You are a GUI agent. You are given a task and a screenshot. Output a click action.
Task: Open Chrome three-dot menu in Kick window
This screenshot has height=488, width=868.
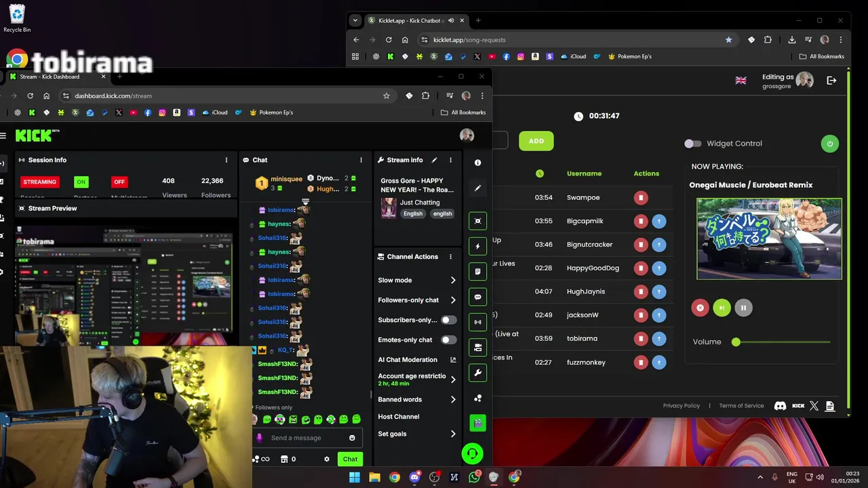pyautogui.click(x=482, y=96)
